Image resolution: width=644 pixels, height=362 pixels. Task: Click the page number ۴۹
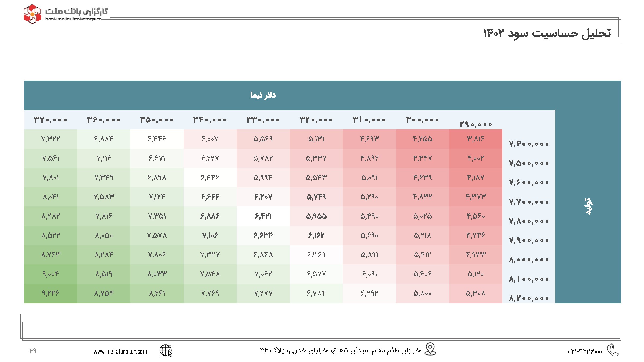point(32,350)
